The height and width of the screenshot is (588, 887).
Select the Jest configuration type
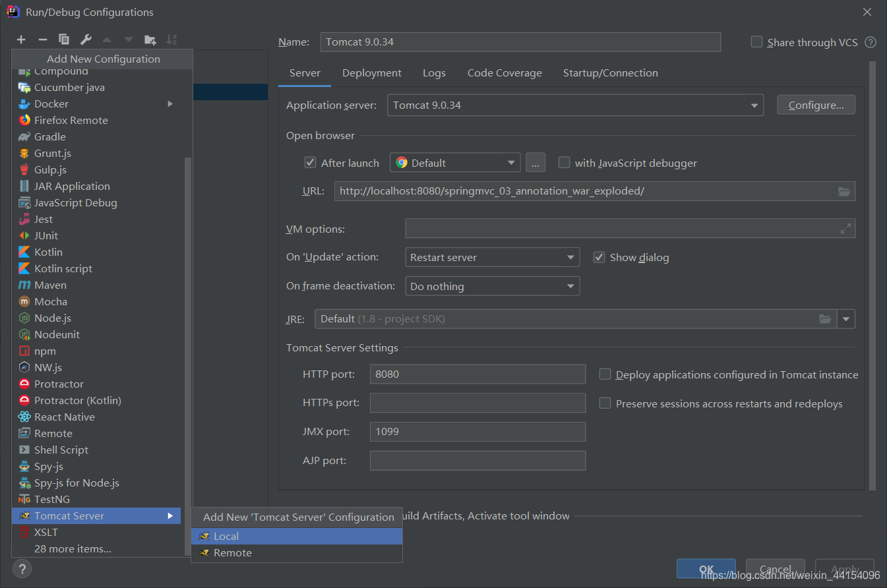click(96, 219)
